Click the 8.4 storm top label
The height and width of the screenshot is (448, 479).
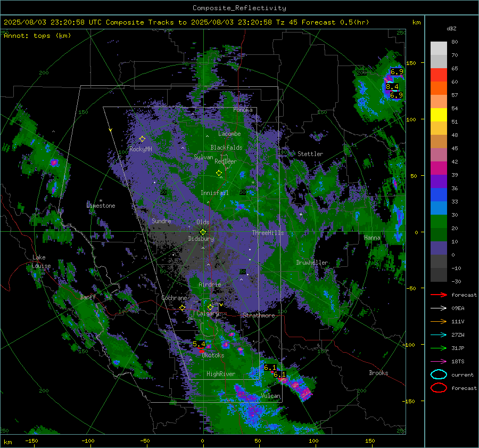tap(392, 86)
